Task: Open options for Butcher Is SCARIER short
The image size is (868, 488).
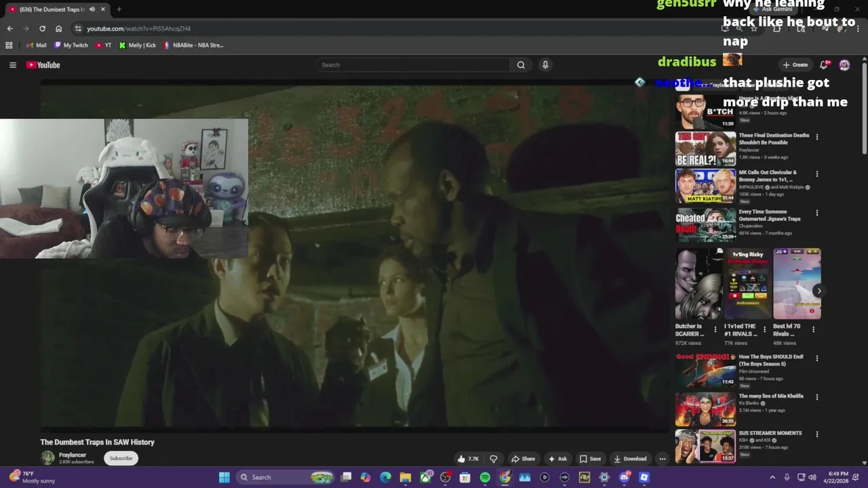Action: [x=715, y=330]
